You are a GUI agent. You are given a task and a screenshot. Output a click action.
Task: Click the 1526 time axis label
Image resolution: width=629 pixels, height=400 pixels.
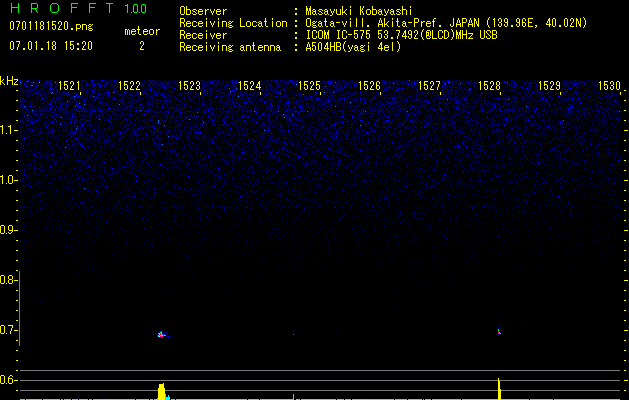(x=369, y=86)
